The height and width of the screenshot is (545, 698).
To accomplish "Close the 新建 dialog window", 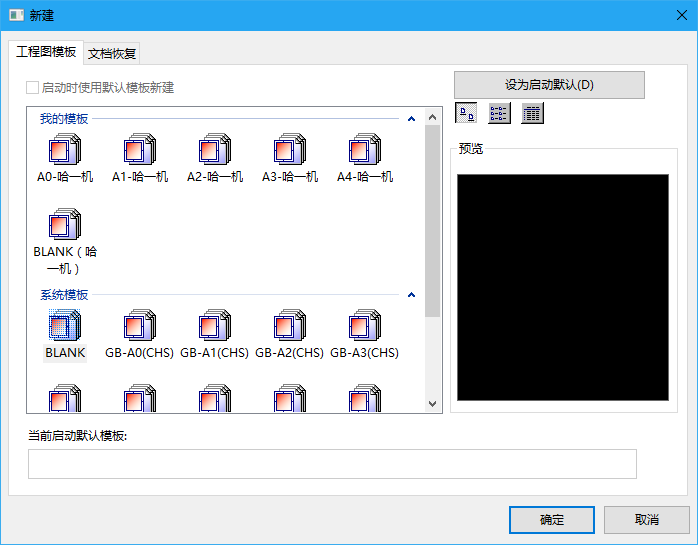I will click(x=682, y=15).
